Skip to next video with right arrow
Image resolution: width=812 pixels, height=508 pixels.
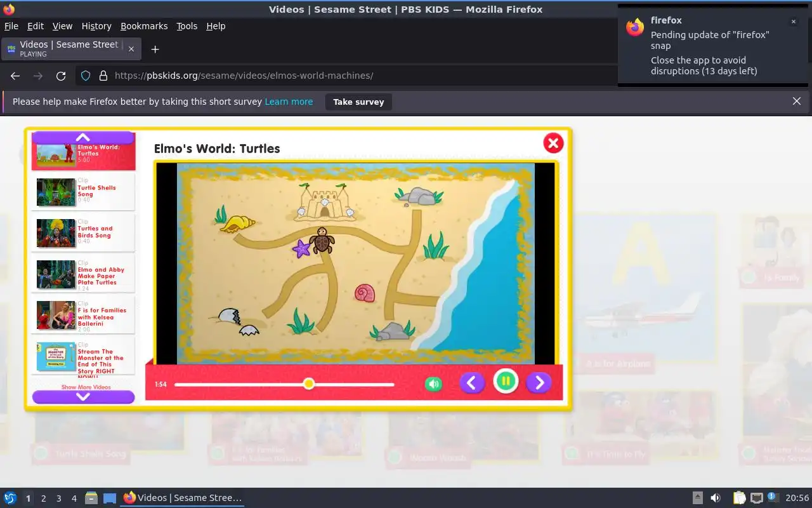pyautogui.click(x=539, y=382)
